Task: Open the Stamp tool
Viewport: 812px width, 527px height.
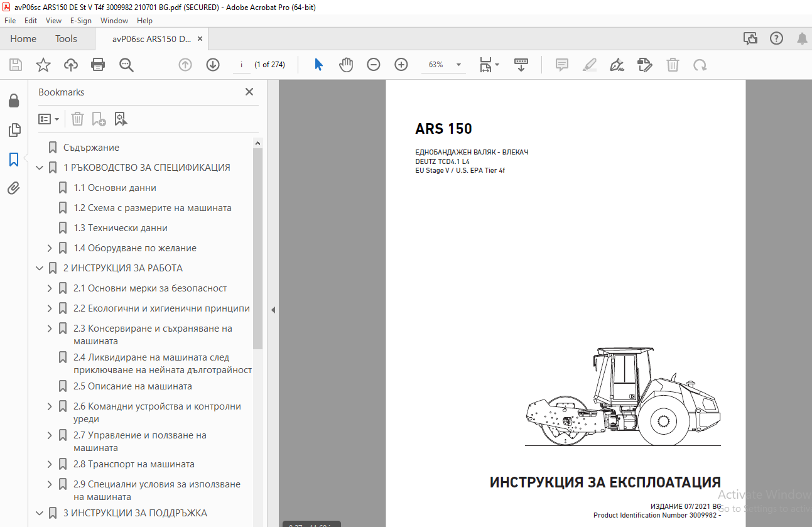Action: [x=644, y=65]
